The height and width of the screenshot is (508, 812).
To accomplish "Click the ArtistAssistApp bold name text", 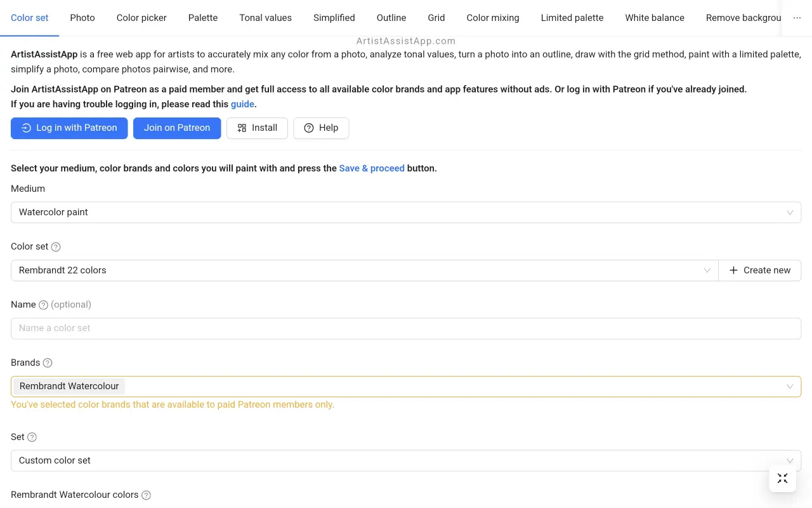I will coord(44,54).
